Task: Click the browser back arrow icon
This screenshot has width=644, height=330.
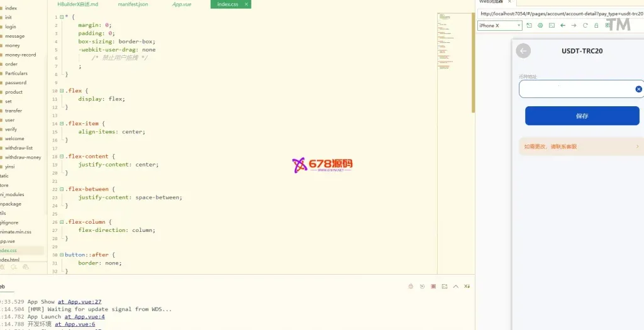Action: (x=563, y=26)
